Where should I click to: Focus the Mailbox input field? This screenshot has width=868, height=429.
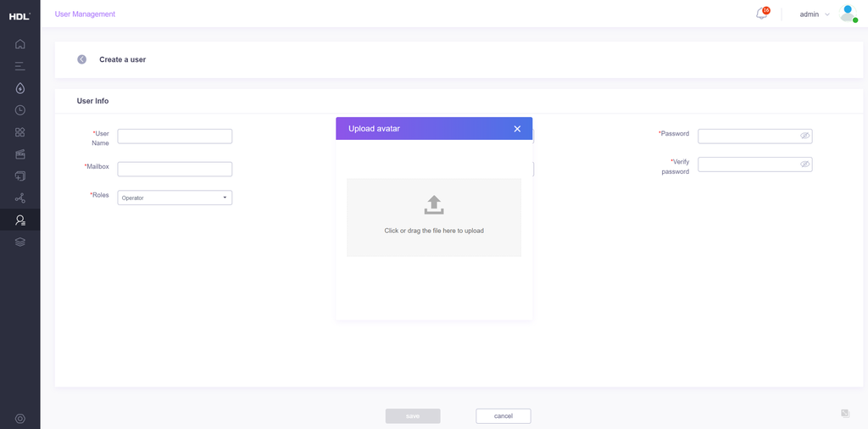coord(175,170)
